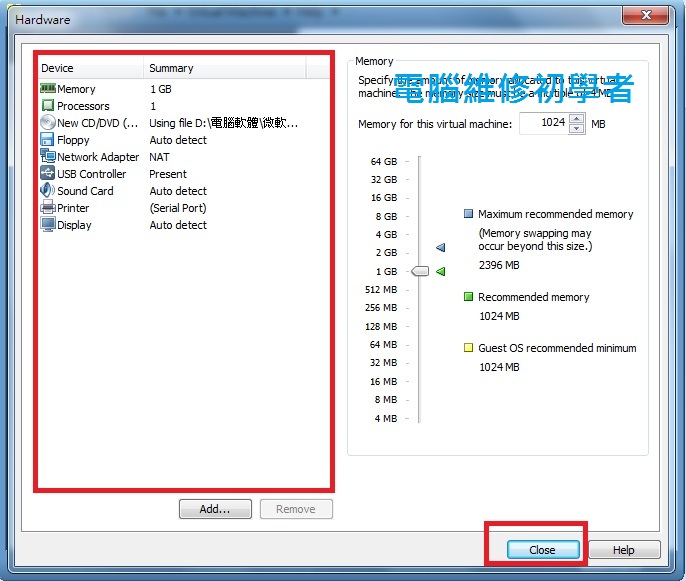Viewport: 686px width, 581px height.
Task: Decrease memory with the down spinner arrow
Action: click(x=577, y=129)
